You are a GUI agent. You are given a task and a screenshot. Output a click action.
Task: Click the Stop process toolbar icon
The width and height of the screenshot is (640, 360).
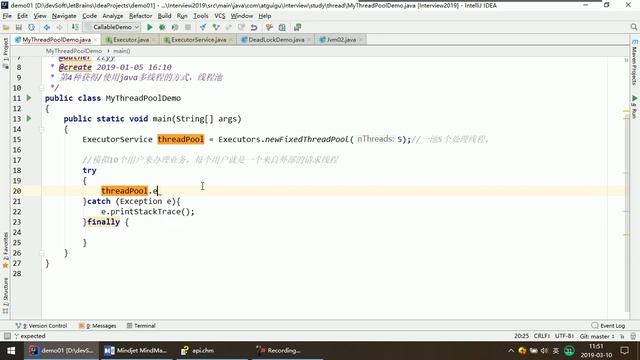(x=188, y=27)
